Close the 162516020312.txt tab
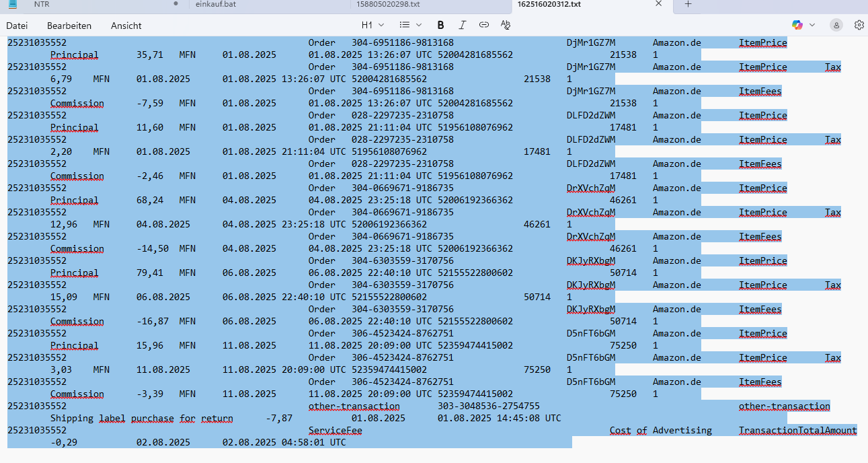Screen dimensions: 868x463 [659, 4]
